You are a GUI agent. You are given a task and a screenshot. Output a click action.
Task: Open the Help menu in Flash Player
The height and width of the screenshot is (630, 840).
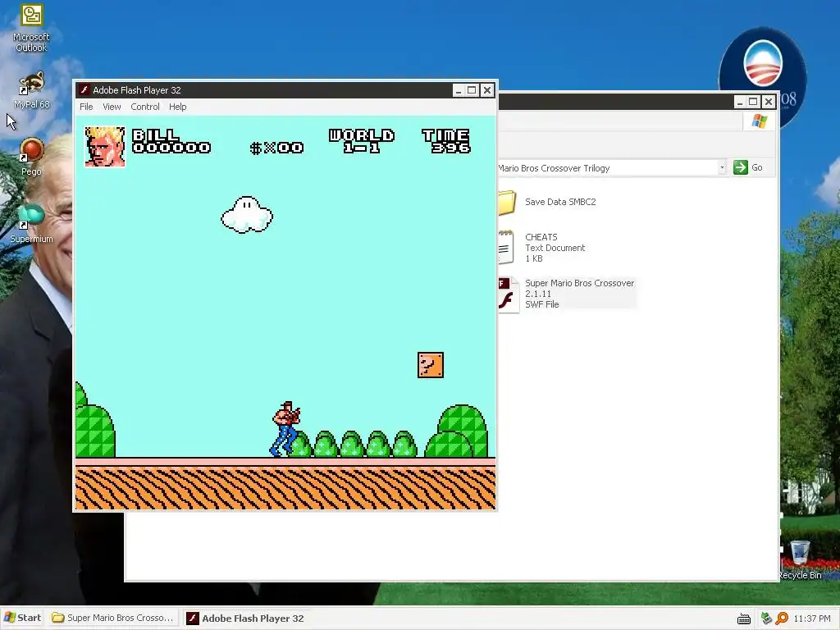[x=178, y=107]
